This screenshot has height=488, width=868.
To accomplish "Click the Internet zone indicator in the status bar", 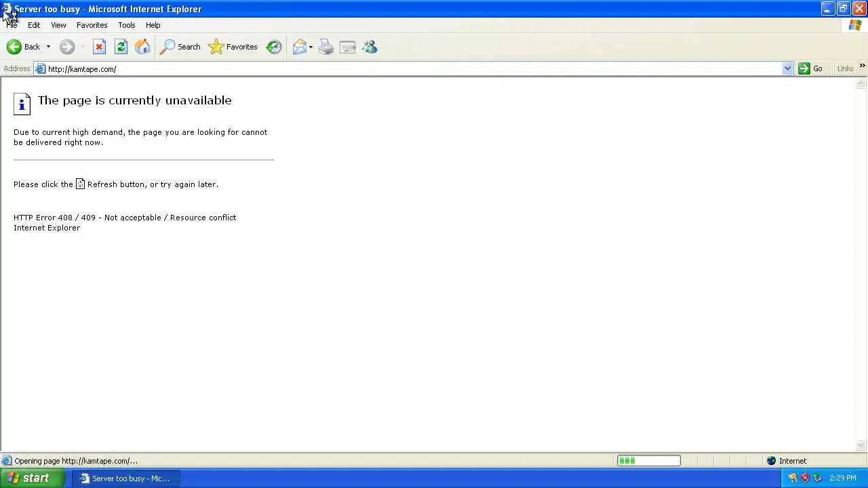I will [x=787, y=461].
